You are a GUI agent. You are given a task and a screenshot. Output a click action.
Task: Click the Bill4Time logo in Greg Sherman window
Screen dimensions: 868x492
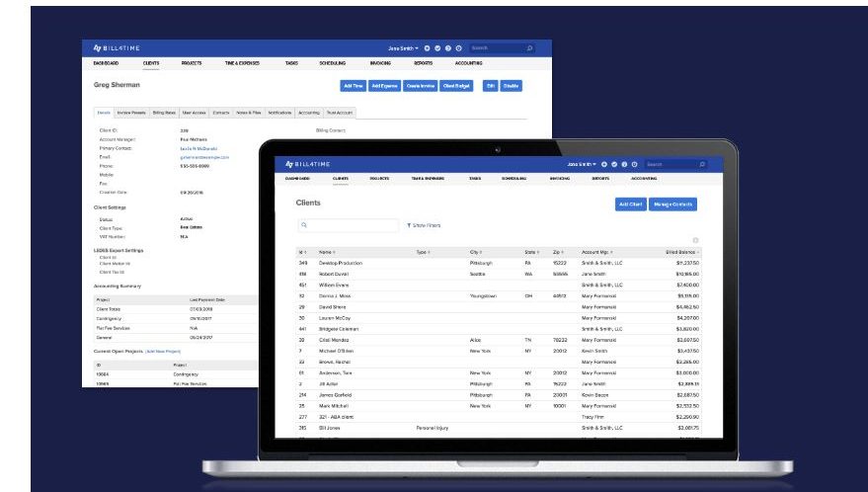click(117, 48)
